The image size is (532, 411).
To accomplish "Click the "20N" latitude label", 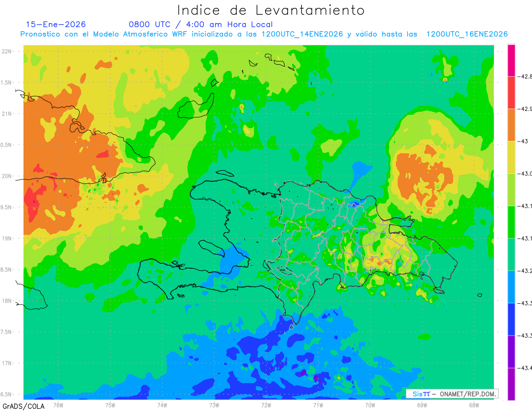I will [8, 176].
